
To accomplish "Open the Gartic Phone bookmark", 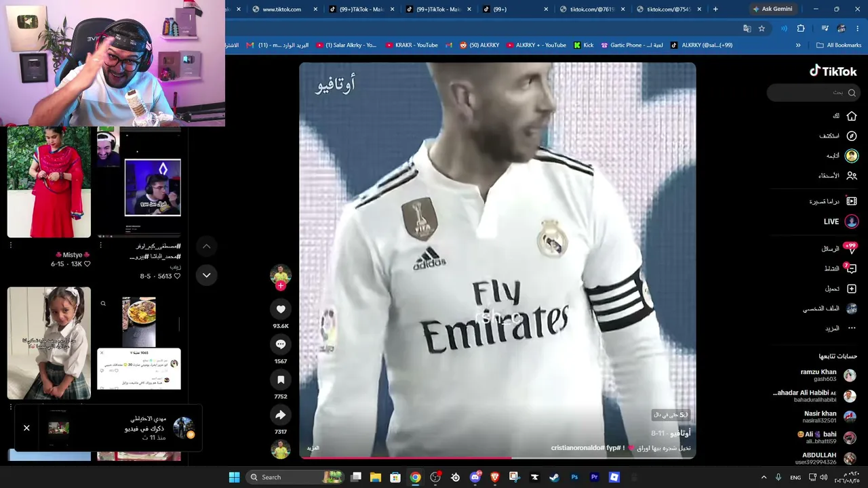I will [632, 45].
